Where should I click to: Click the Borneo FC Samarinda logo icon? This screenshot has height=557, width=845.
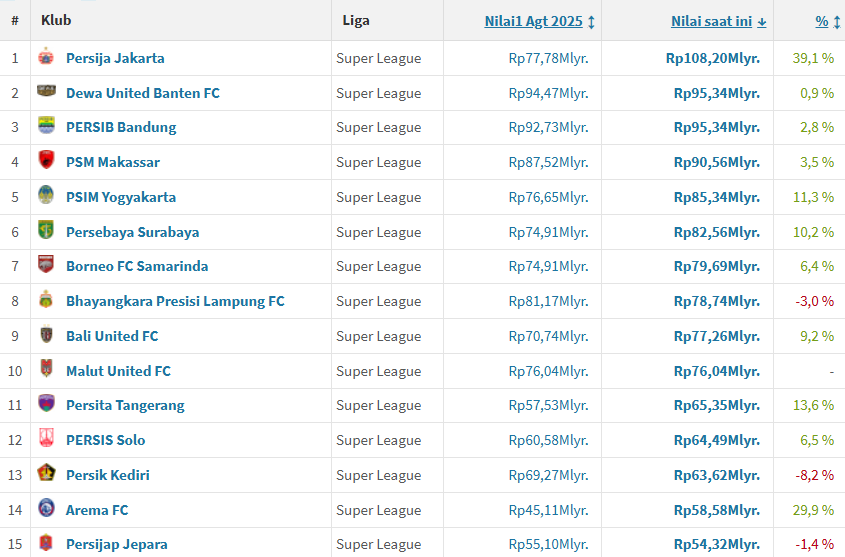point(46,266)
